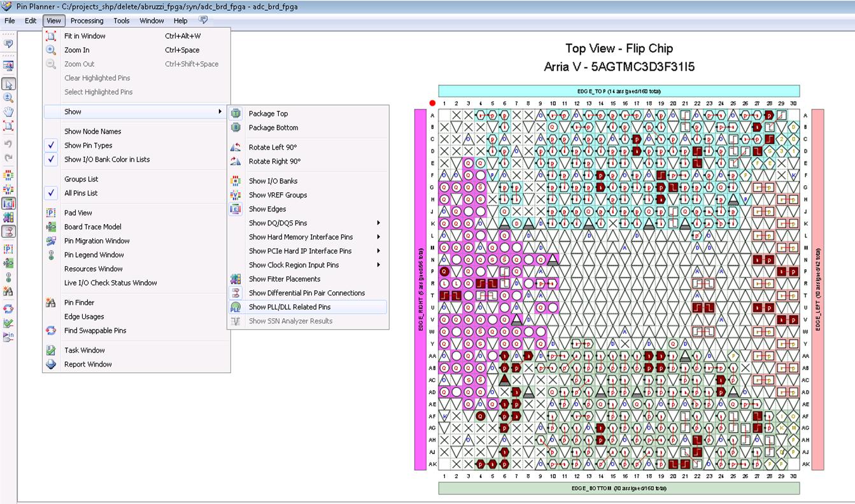Click the speech-bubble icon atop the left toolbar

8,44
